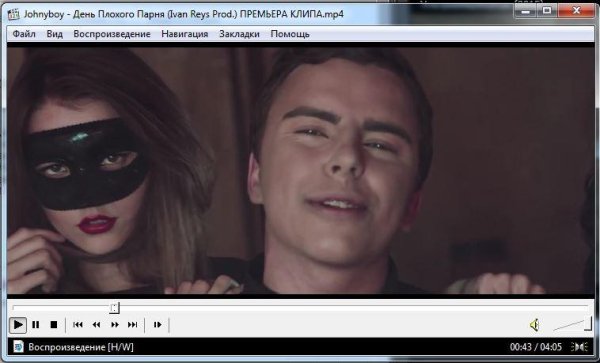Viewport: 600px width, 363px height.
Task: Click the time display 00:43 / 04:05
Action: coord(536,347)
